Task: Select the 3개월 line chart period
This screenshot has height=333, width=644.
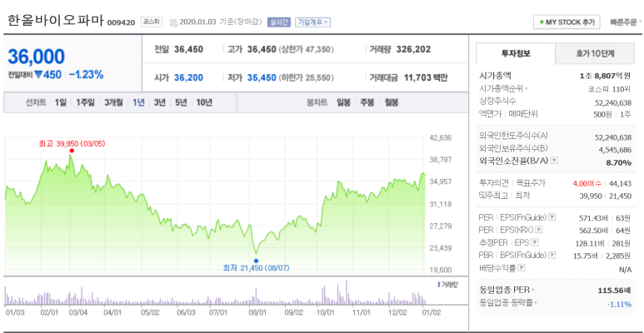Action: tap(113, 102)
